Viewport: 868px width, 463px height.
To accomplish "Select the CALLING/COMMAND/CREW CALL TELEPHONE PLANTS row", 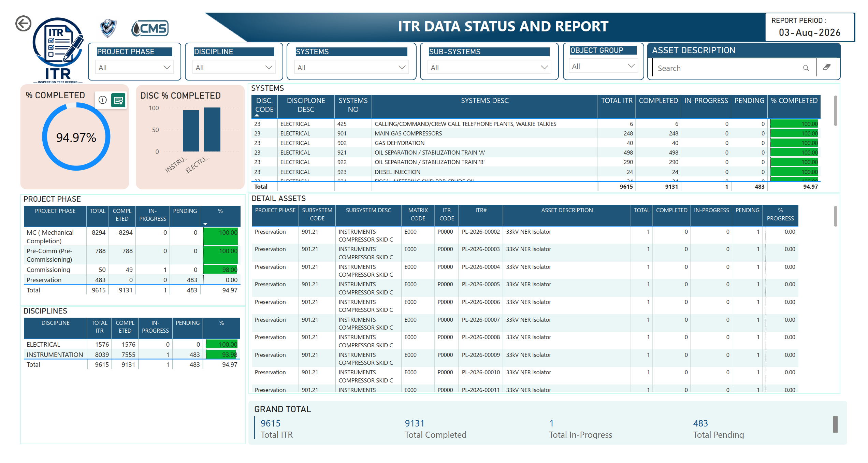I will point(536,124).
